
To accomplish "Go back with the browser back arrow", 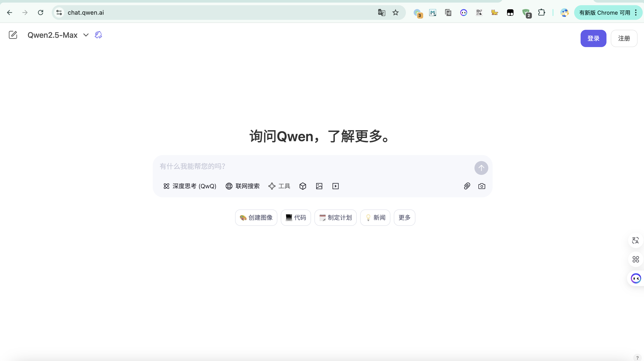I will click(9, 13).
